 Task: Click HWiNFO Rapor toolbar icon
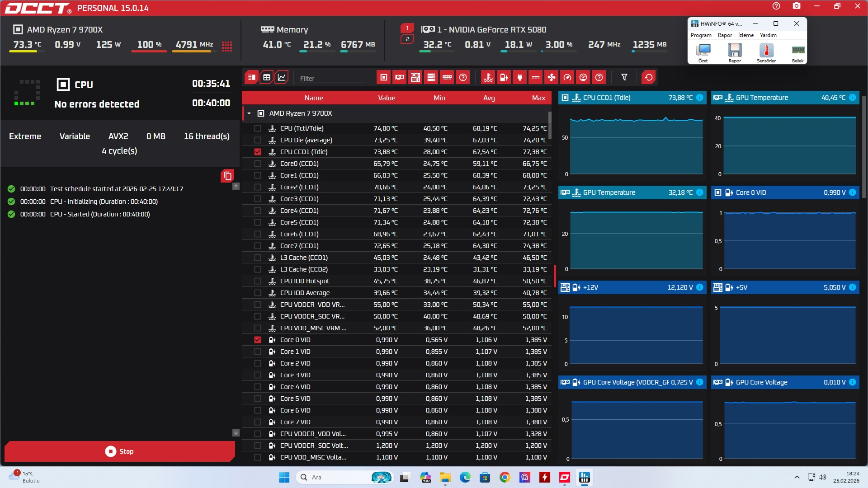735,52
